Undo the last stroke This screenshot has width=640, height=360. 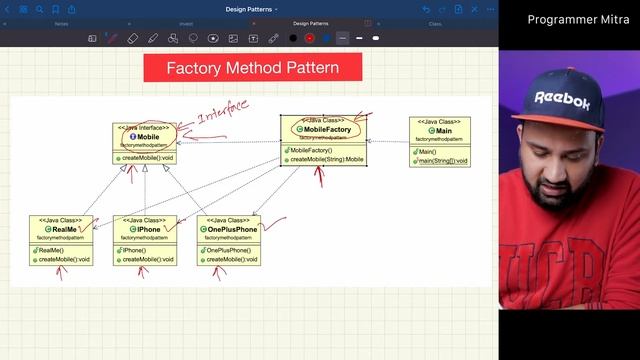pos(426,9)
